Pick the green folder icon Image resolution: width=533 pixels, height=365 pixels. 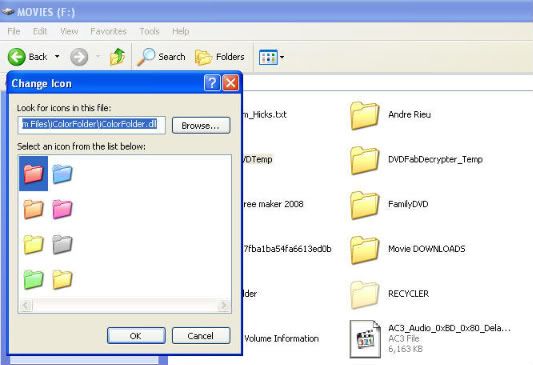(x=33, y=279)
